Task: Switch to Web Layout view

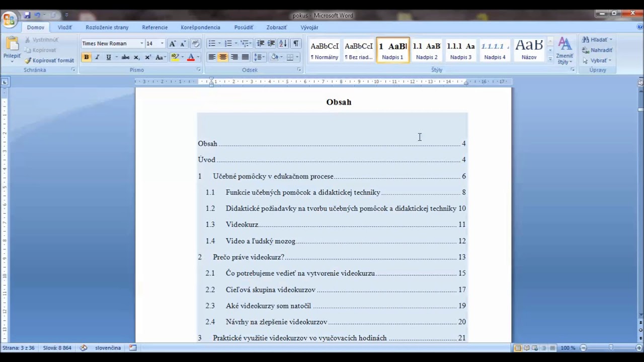Action: 535,348
